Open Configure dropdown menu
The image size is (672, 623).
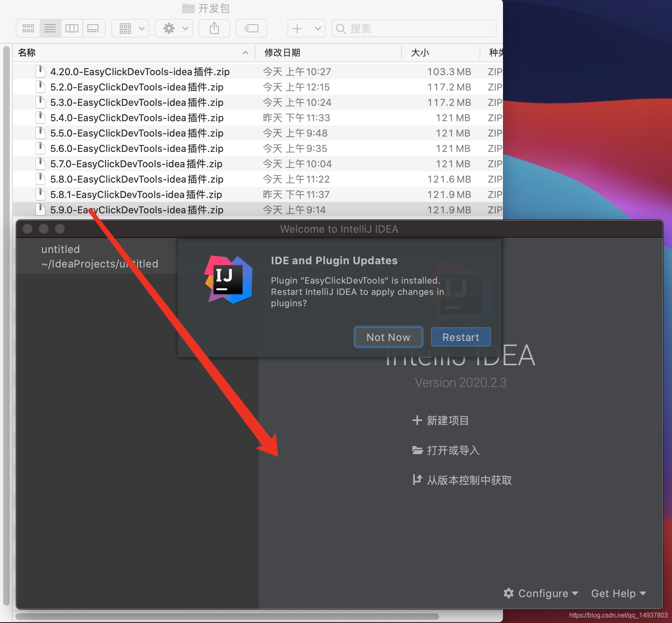tap(541, 593)
